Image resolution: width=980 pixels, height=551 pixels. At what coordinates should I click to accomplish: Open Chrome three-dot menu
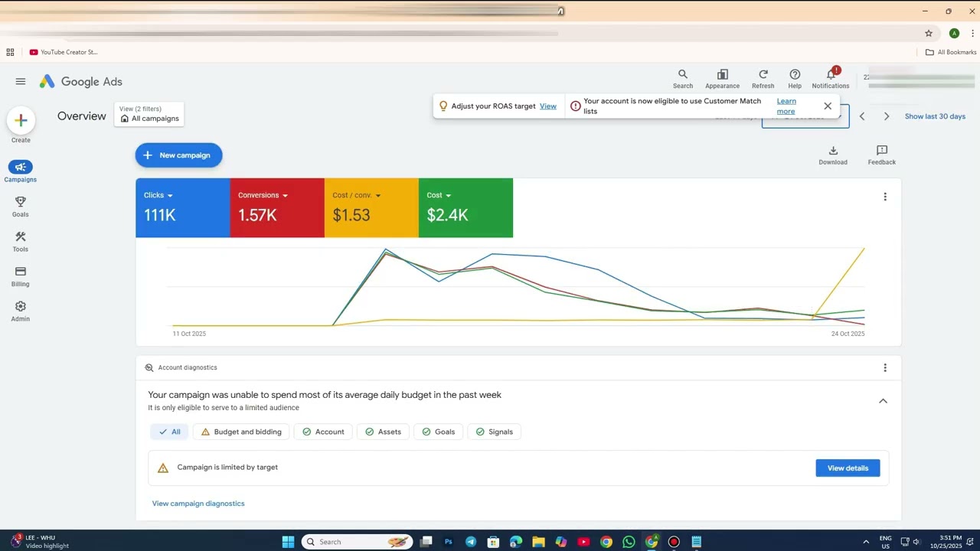pos(972,33)
